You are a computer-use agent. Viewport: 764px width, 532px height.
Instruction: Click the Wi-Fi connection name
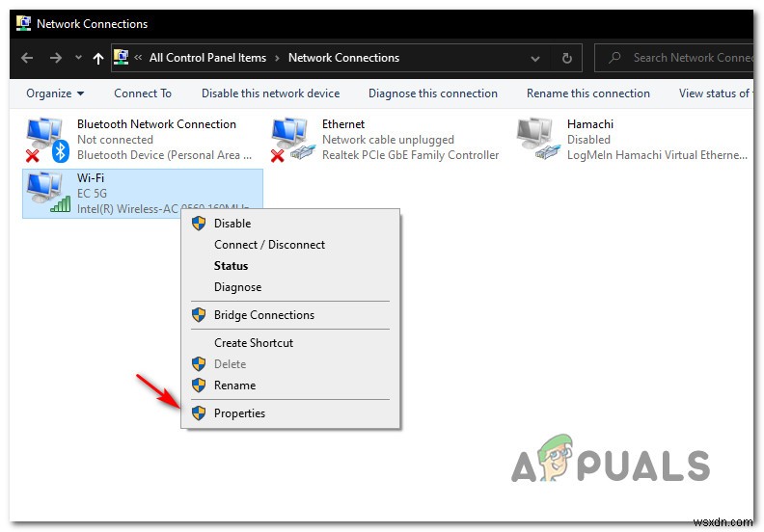[91, 177]
